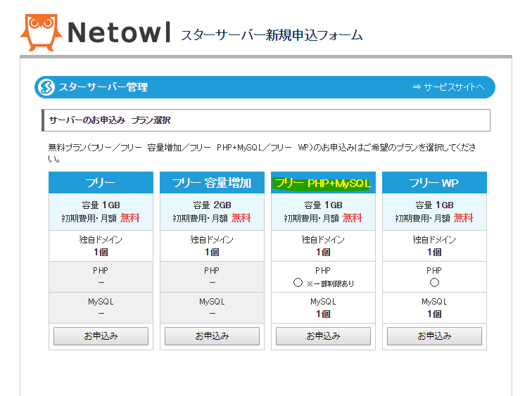Click MySQL 1個 in フリー WP plan
This screenshot has height=396, width=532.
pyautogui.click(x=434, y=307)
